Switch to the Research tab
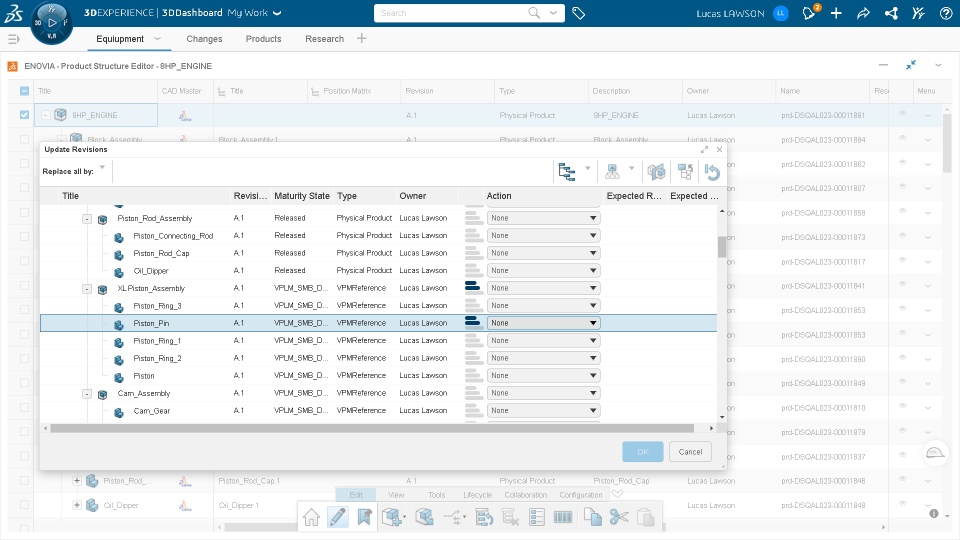 pyautogui.click(x=324, y=39)
